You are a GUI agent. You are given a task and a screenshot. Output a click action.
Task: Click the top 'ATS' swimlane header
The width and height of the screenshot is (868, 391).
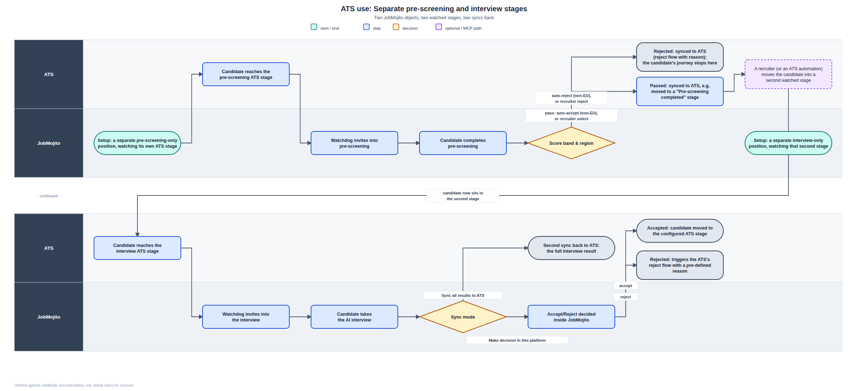pyautogui.click(x=49, y=74)
